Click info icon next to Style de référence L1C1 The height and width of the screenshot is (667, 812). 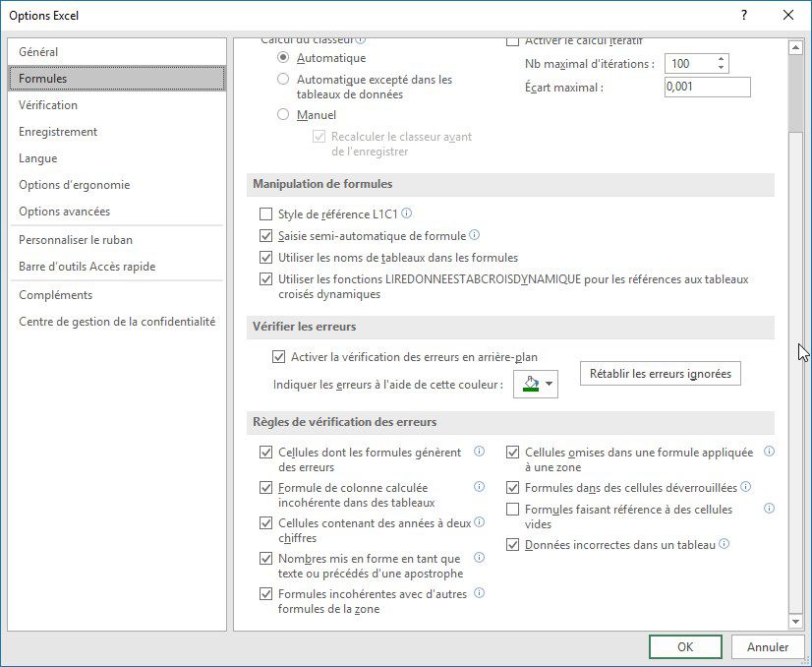coord(410,213)
